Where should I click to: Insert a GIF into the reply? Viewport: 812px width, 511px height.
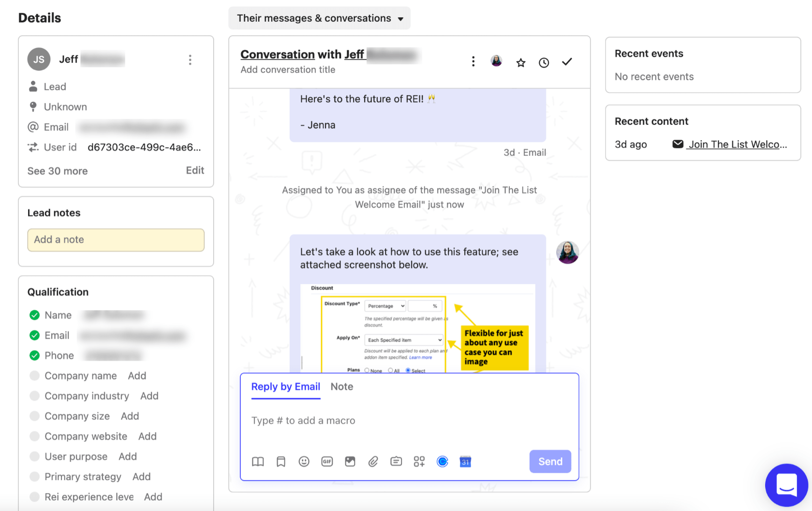coord(327,462)
